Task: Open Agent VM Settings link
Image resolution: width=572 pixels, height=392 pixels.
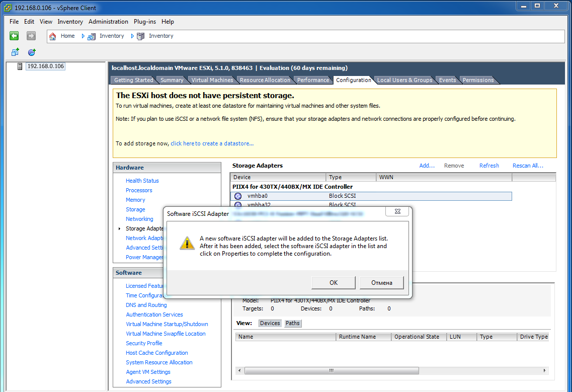Action: tap(148, 372)
